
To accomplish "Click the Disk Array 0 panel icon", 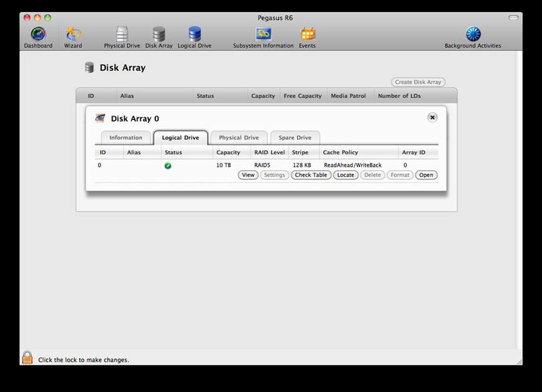I will tap(100, 118).
